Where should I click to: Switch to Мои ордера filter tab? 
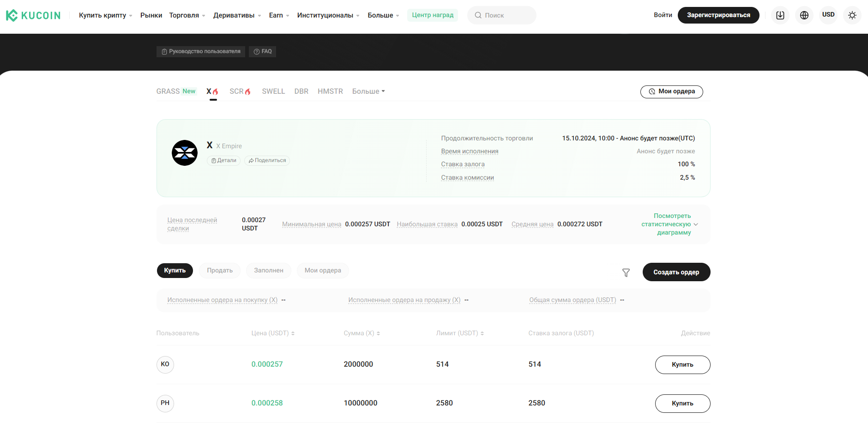[323, 271]
